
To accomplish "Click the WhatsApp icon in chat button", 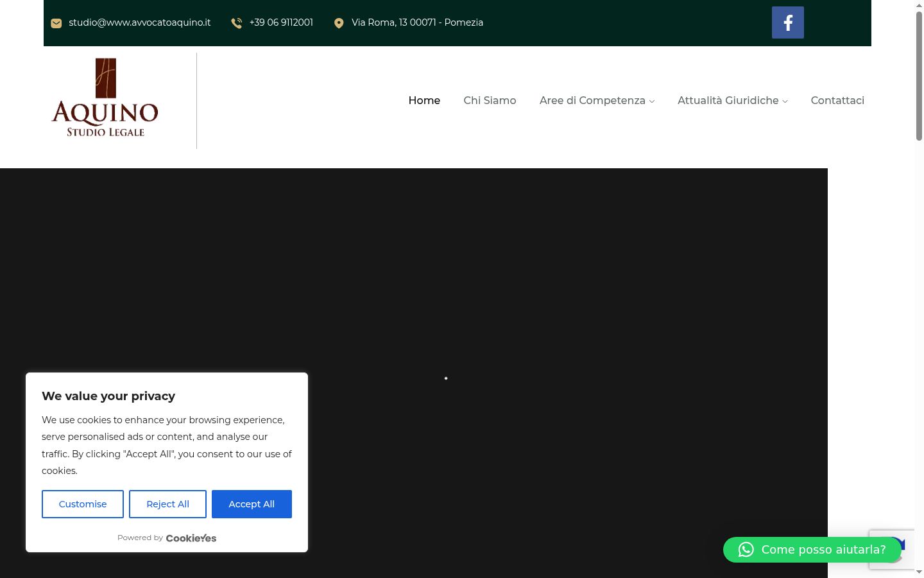I will pos(746,550).
